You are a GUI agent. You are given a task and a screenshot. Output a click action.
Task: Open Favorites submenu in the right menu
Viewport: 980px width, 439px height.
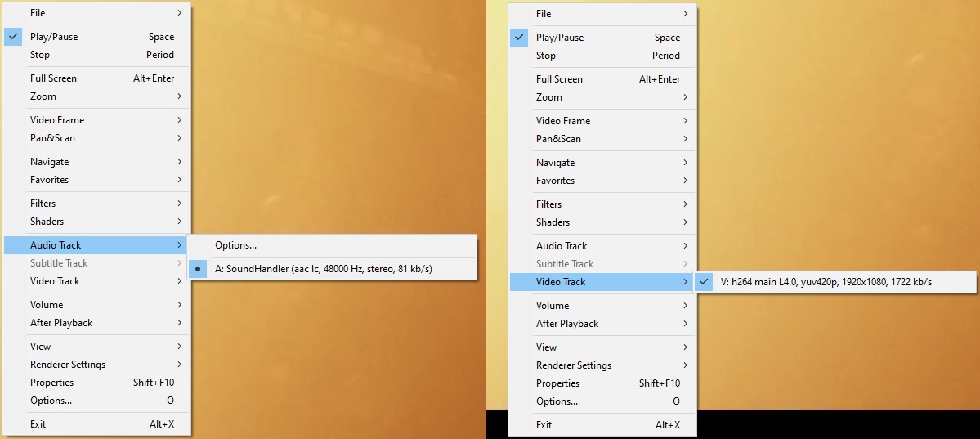(x=555, y=181)
